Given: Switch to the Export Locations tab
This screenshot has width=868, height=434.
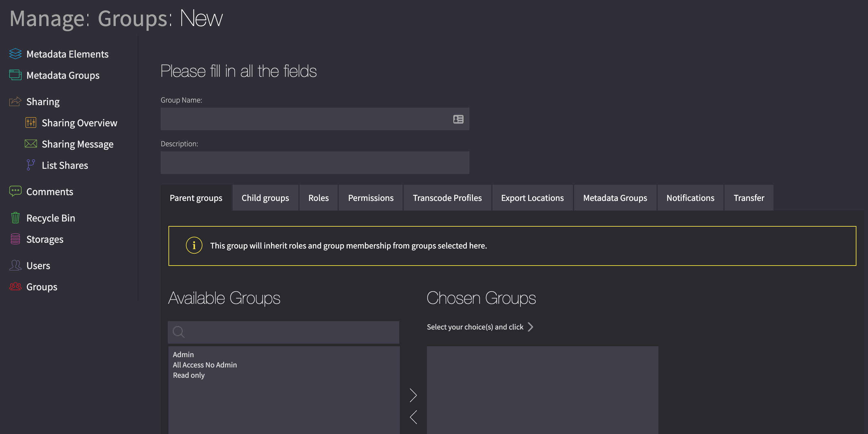Looking at the screenshot, I should [x=532, y=198].
